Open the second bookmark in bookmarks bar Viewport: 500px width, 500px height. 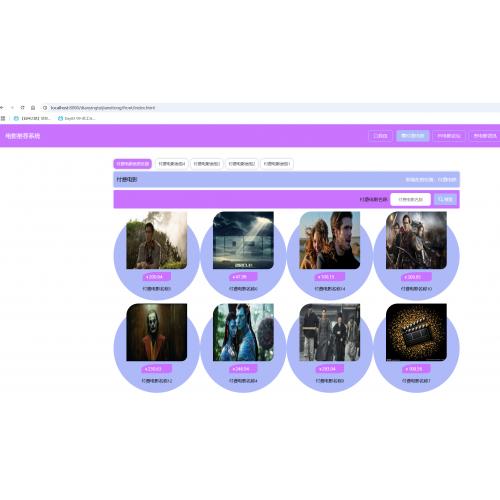(x=77, y=118)
